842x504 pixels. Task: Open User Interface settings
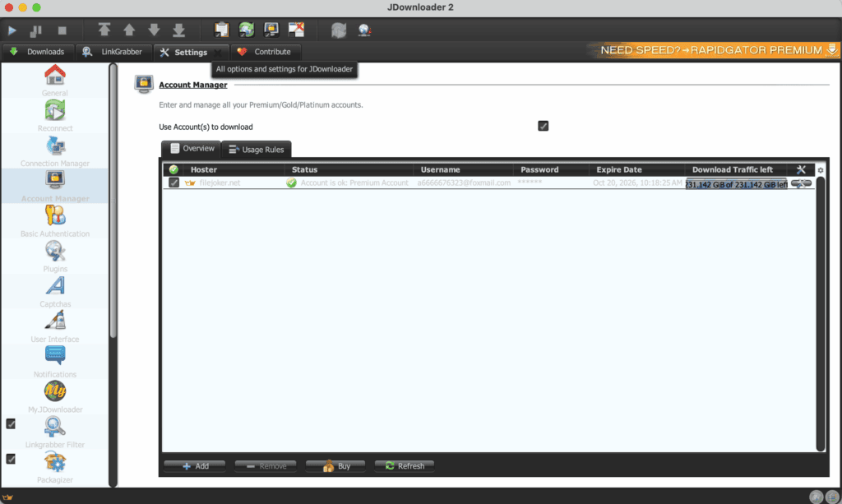[55, 327]
